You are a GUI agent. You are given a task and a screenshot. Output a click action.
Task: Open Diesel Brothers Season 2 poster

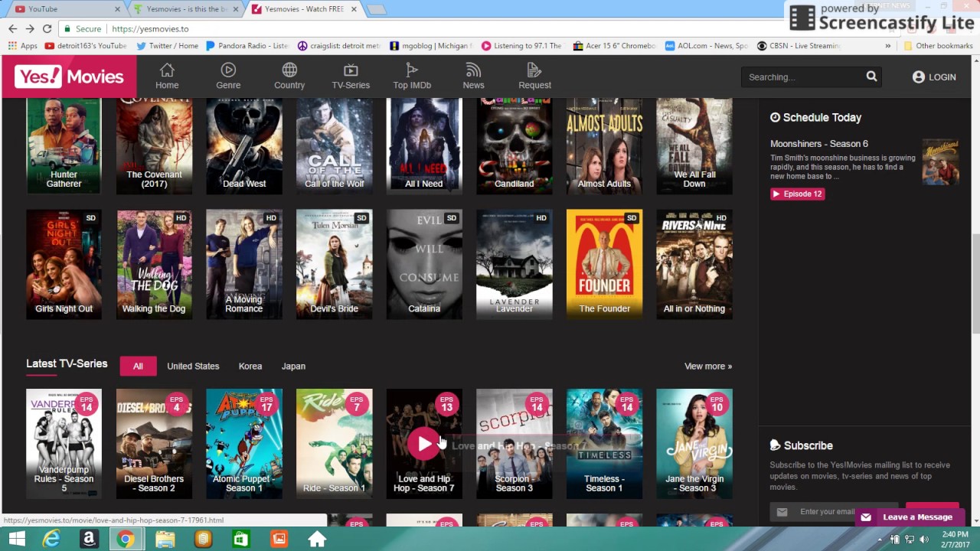pyautogui.click(x=154, y=444)
